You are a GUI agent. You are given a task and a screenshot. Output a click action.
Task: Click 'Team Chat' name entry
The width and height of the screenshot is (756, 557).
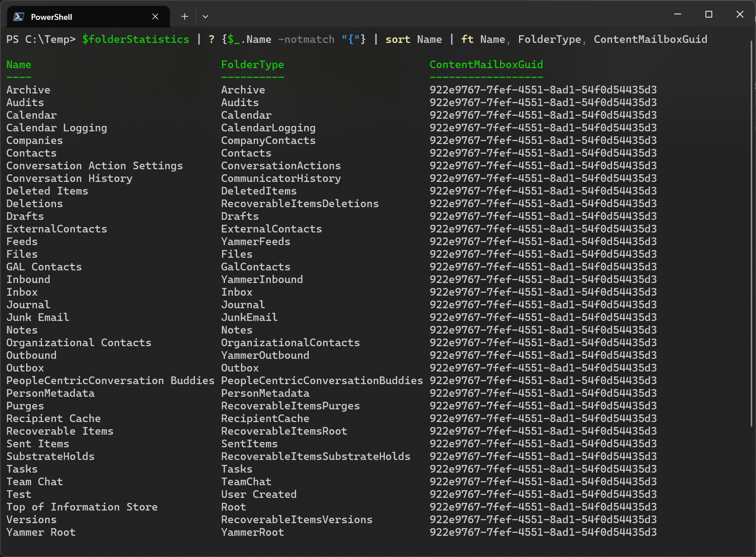click(35, 482)
